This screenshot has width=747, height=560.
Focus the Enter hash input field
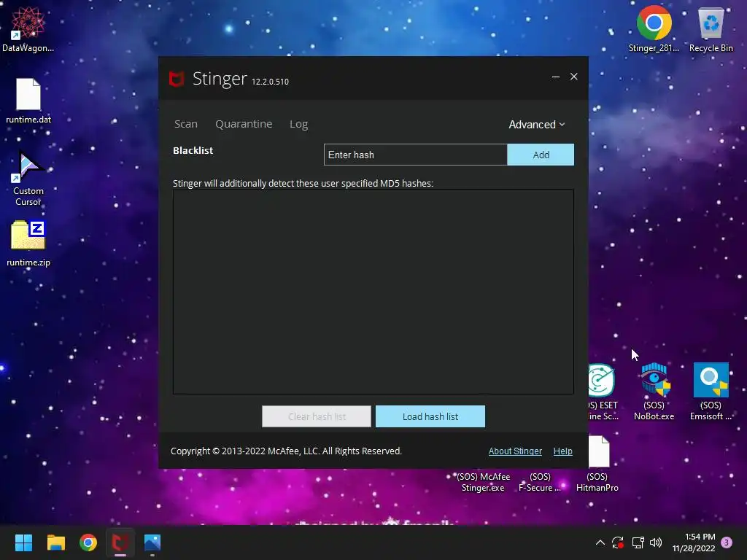415,155
